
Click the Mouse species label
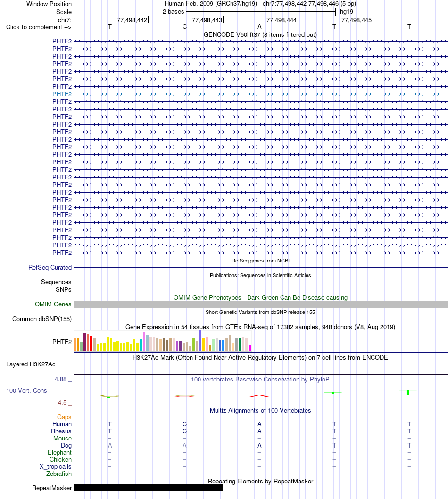pyautogui.click(x=62, y=439)
